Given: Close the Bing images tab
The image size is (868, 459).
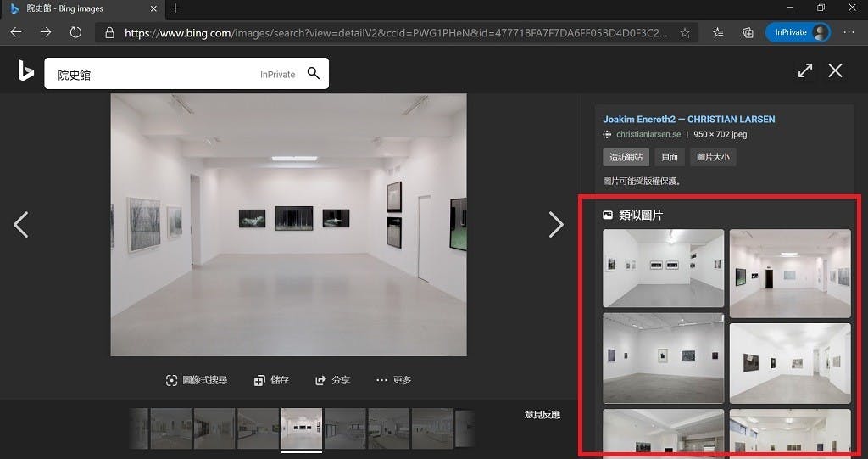Looking at the screenshot, I should click(x=154, y=8).
